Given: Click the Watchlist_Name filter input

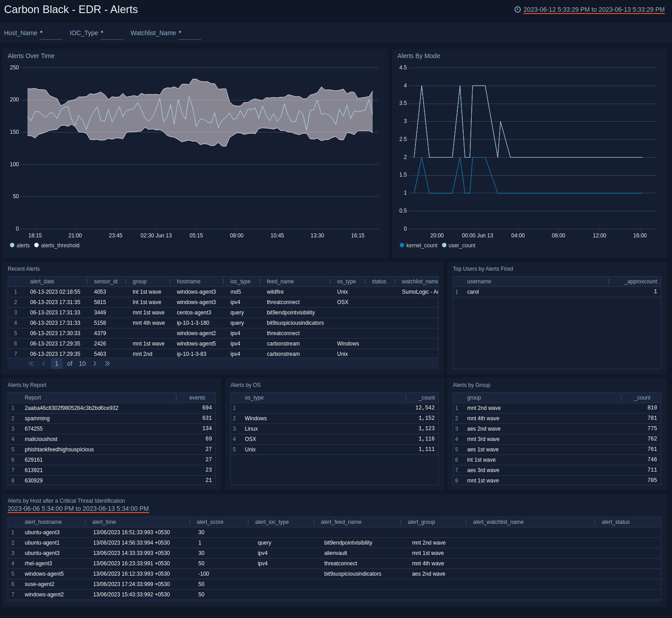Looking at the screenshot, I should coord(189,35).
